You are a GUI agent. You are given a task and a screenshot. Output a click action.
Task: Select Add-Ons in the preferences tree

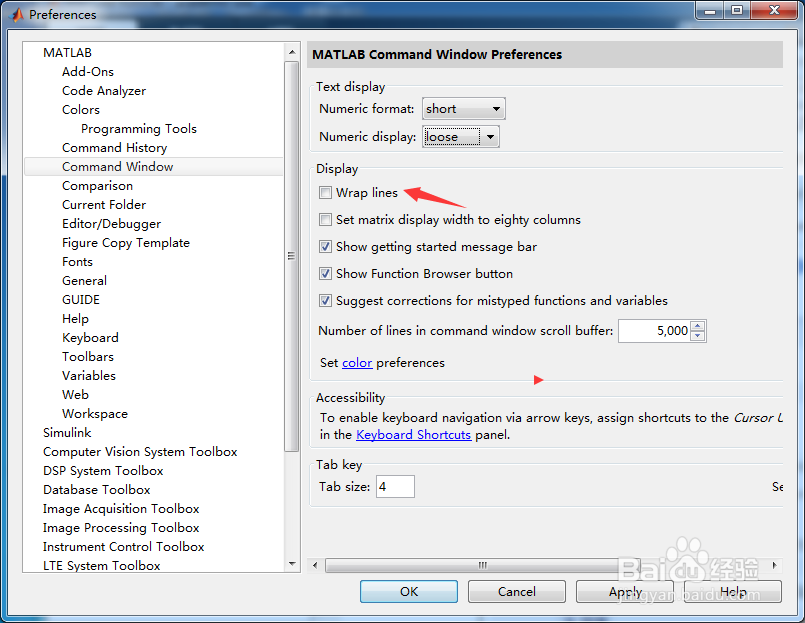tap(88, 72)
